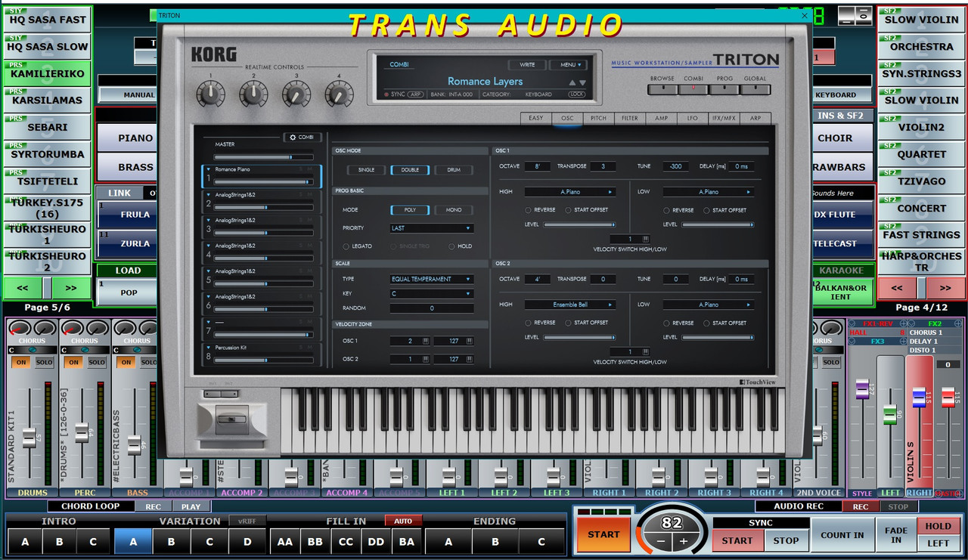Click the tempo minus button
The image size is (968, 560).
tap(661, 541)
